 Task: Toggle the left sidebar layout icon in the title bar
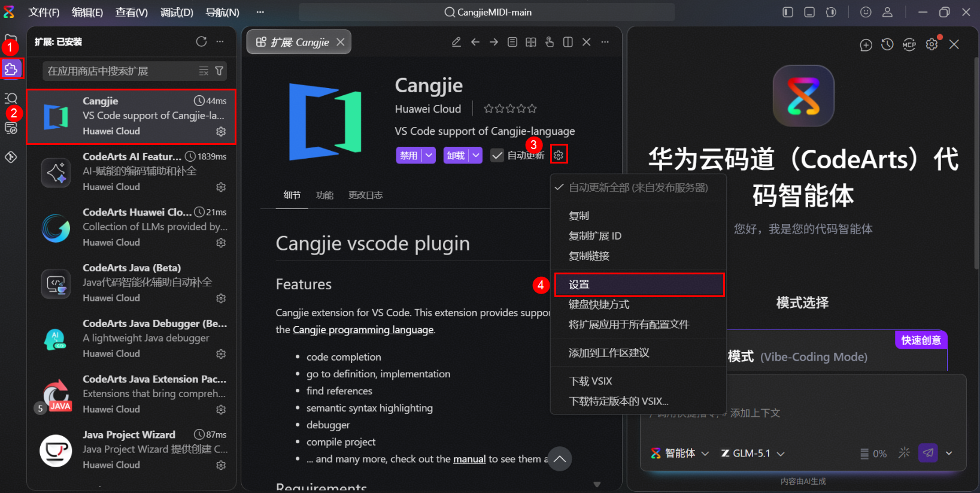tap(788, 12)
